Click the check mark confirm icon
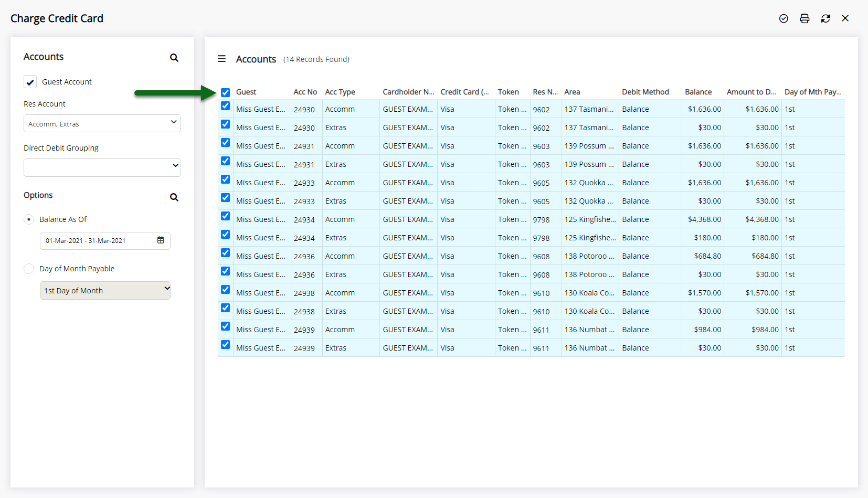This screenshot has width=868, height=498. point(784,18)
